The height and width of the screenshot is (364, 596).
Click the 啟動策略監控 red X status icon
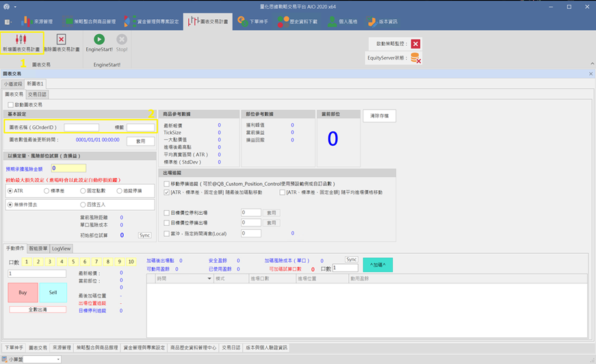[x=415, y=44]
